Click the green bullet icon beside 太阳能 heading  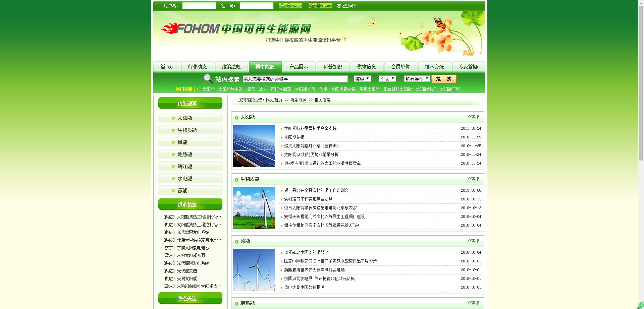[236, 118]
